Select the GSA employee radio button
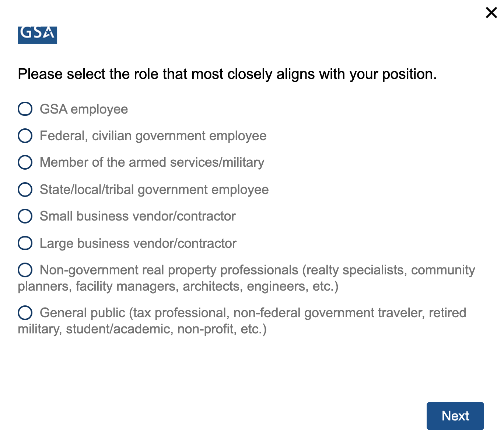Image resolution: width=504 pixels, height=447 pixels. 25,109
